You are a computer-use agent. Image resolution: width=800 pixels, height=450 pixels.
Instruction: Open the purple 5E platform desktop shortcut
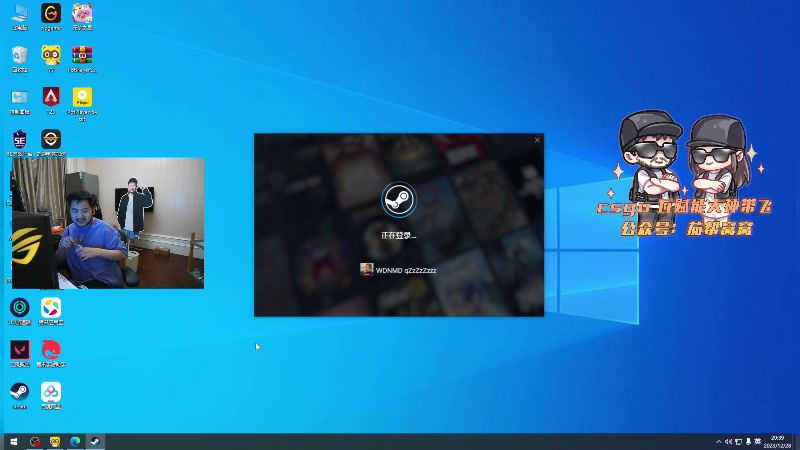pos(19,143)
